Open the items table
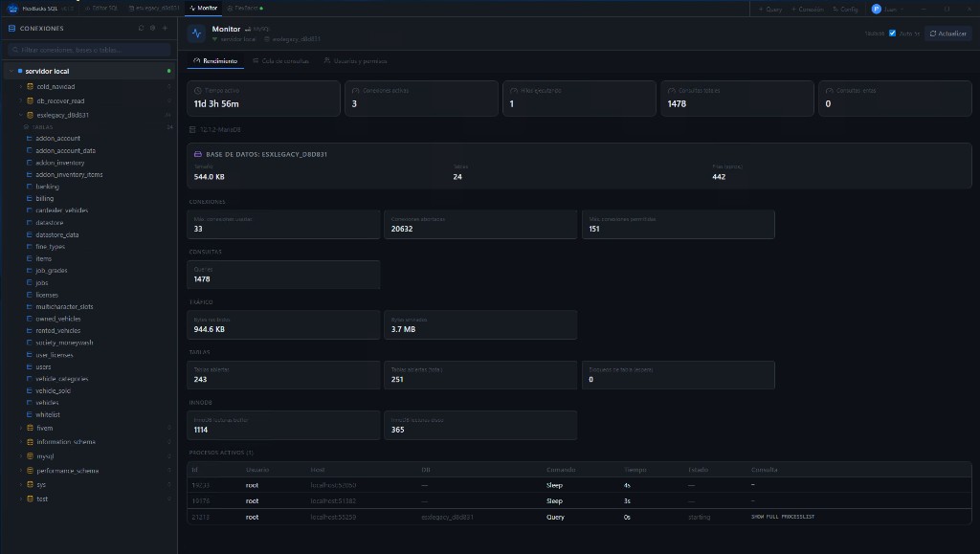Viewport: 980px width, 554px height. [44, 258]
